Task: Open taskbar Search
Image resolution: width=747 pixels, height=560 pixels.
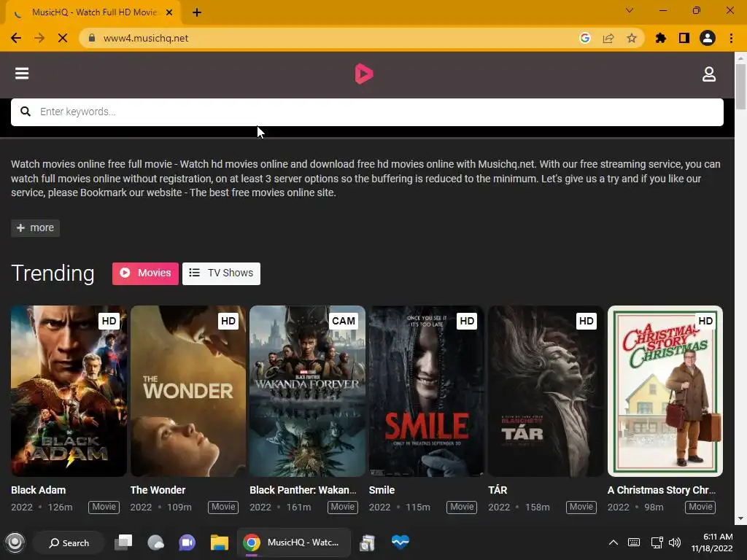Action: coord(69,542)
